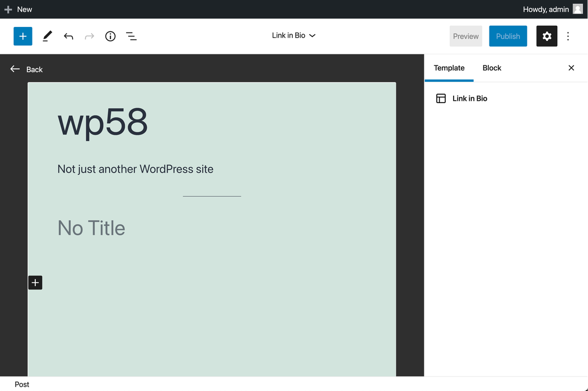Open the Details info icon
Image resolution: width=588 pixels, height=391 pixels.
(x=110, y=36)
